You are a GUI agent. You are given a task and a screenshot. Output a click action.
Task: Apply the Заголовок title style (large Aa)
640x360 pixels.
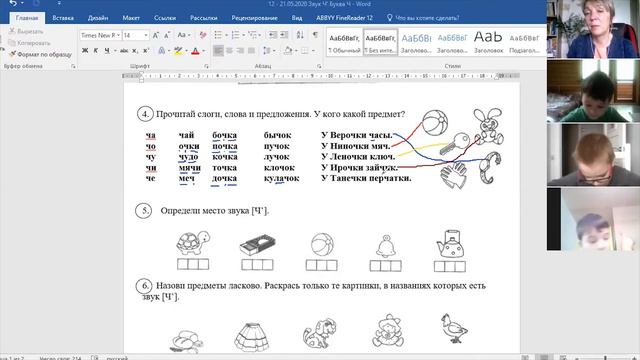(488, 42)
